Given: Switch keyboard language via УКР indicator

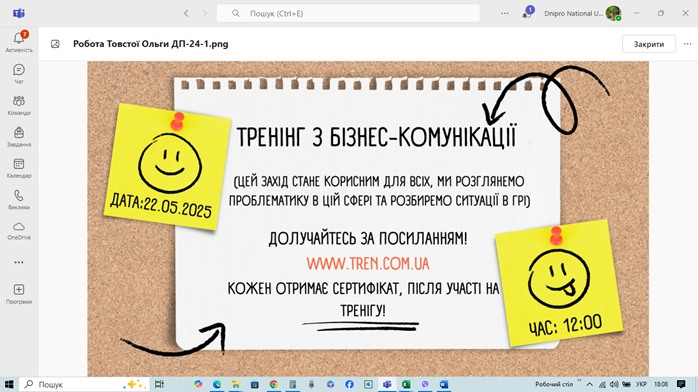Looking at the screenshot, I should click(x=641, y=384).
